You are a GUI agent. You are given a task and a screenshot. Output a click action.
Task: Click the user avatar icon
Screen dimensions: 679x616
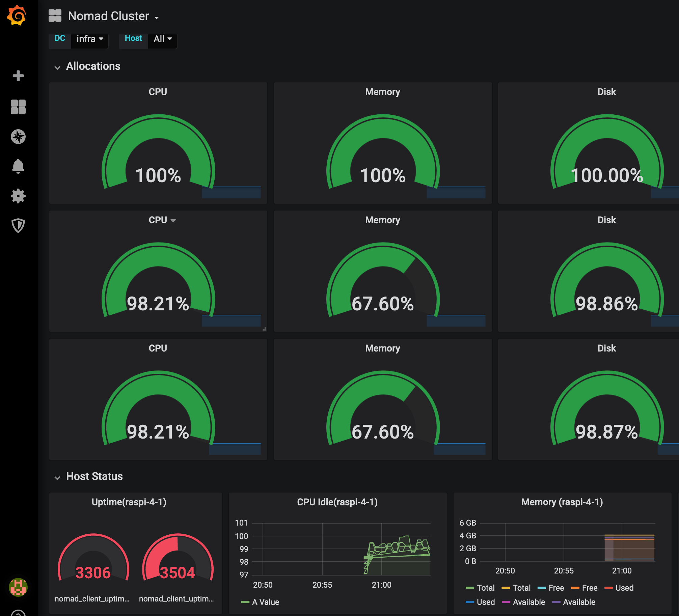pyautogui.click(x=18, y=587)
